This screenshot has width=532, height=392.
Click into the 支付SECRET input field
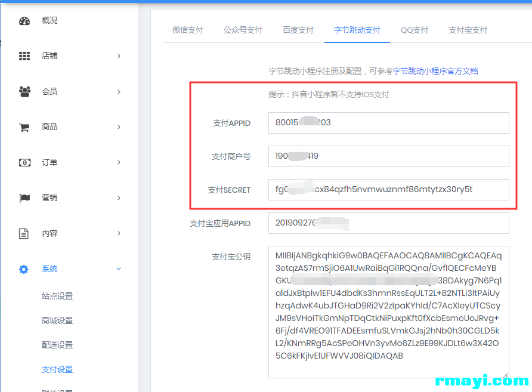coord(388,190)
